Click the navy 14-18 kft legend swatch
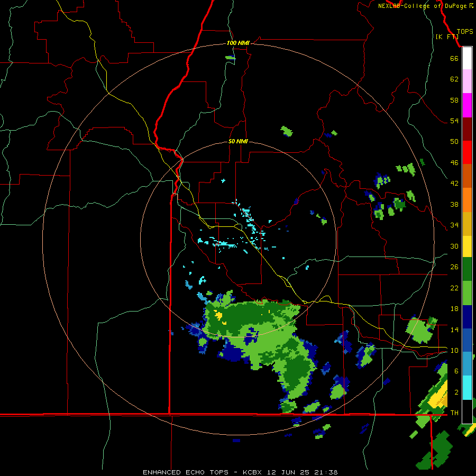This screenshot has width=476, height=476. (467, 317)
